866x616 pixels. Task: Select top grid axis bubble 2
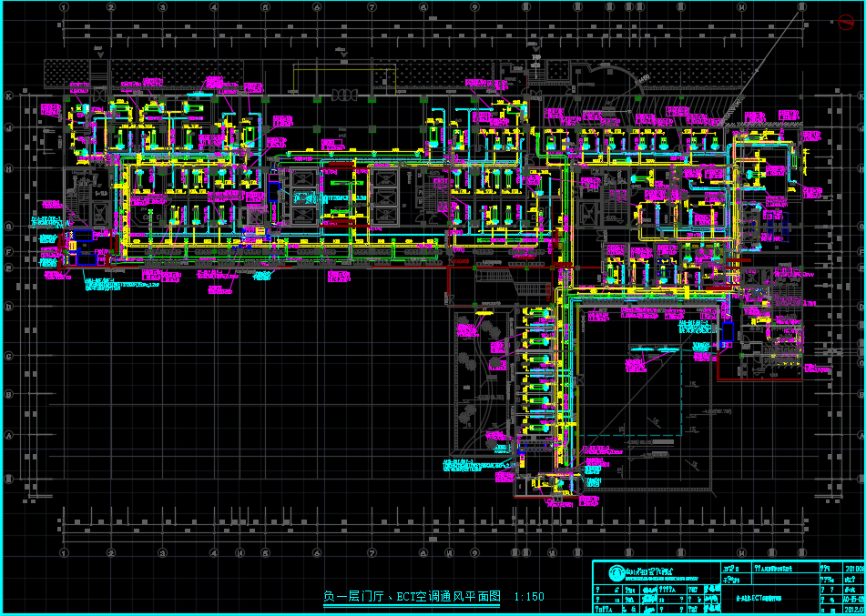(x=111, y=7)
